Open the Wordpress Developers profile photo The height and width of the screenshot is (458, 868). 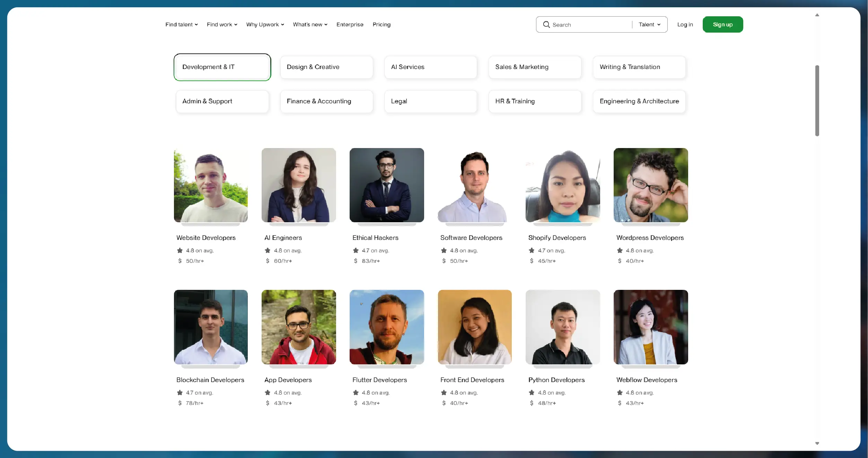pyautogui.click(x=651, y=185)
